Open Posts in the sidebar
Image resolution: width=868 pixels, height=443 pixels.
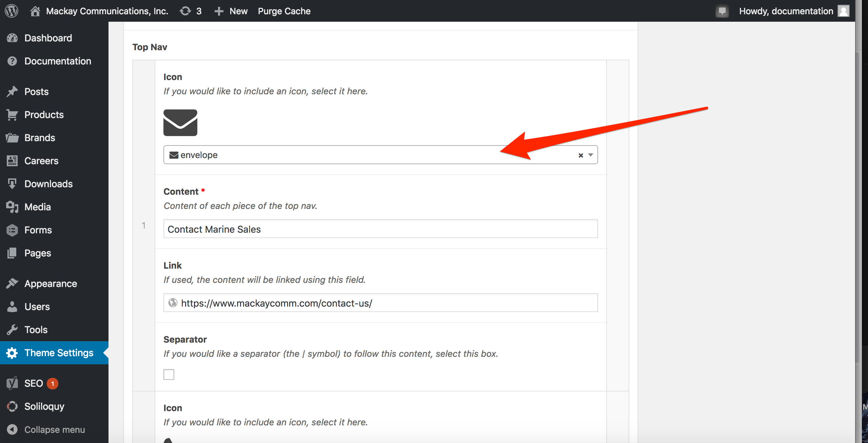[x=54, y=92]
